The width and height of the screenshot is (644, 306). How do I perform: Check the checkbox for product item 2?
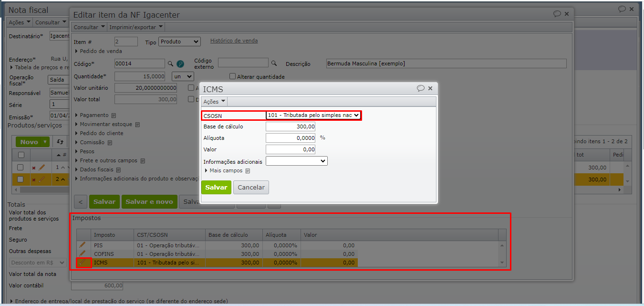20,179
